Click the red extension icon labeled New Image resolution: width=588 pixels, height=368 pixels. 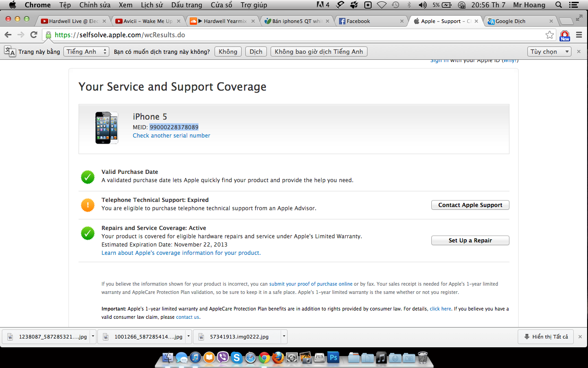(x=565, y=35)
